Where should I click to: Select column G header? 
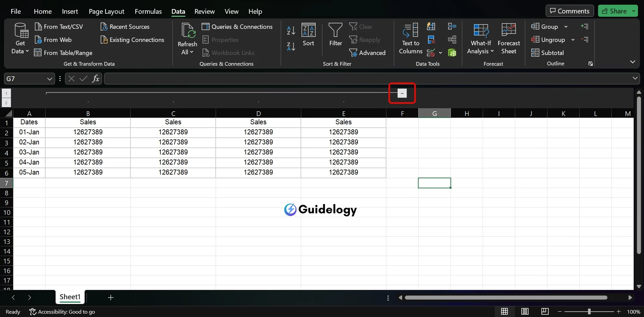pyautogui.click(x=434, y=114)
